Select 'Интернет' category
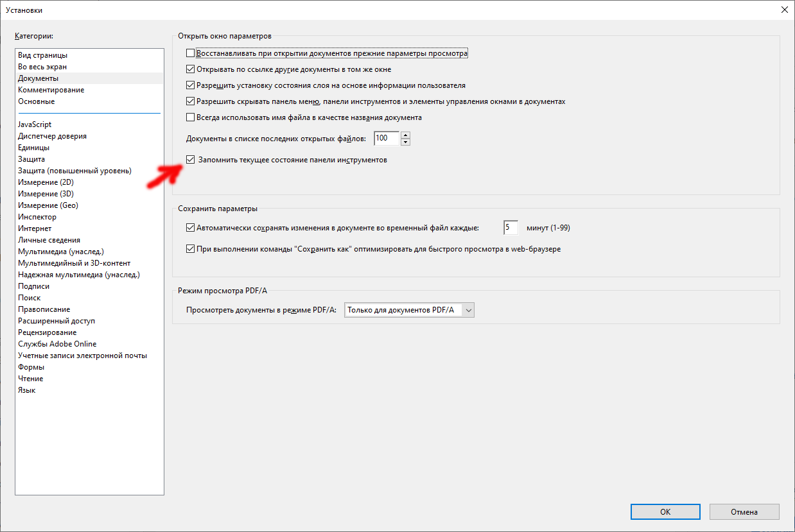 point(89,228)
